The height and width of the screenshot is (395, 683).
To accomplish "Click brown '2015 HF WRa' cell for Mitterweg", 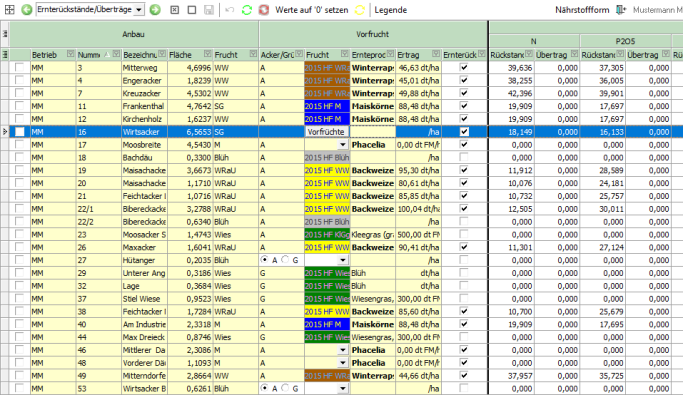I will 327,68.
